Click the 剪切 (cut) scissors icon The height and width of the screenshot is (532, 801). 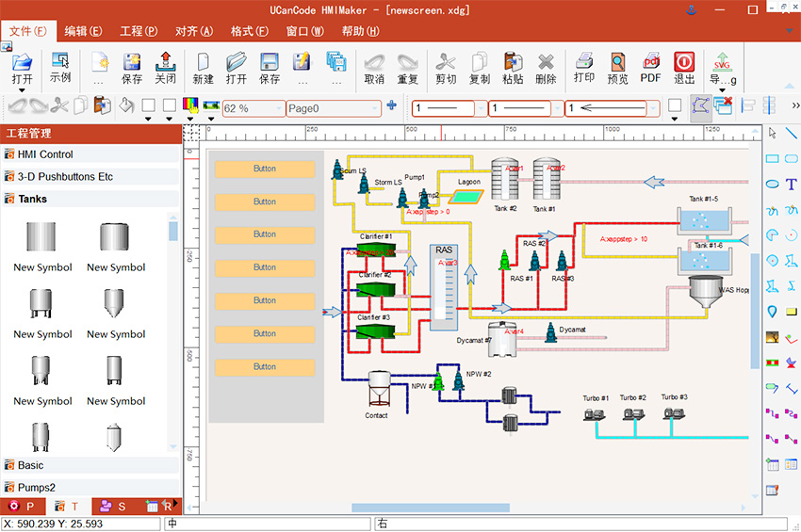pyautogui.click(x=445, y=68)
